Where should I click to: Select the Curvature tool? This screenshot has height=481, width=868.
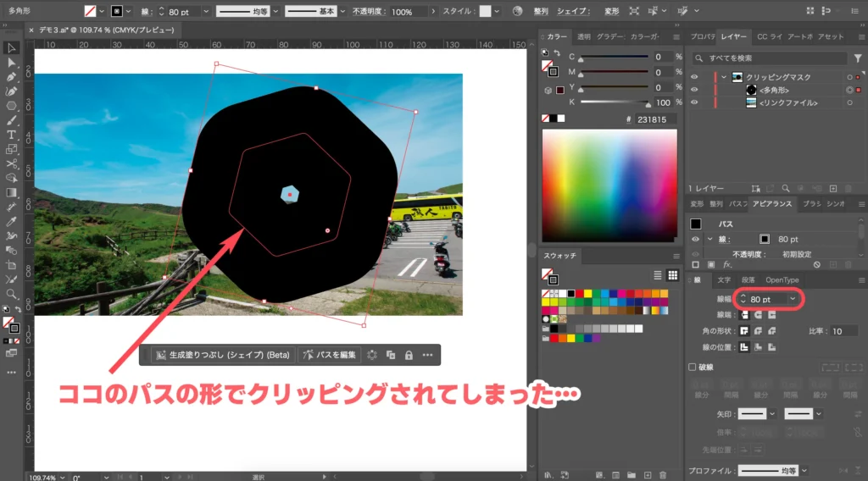pyautogui.click(x=11, y=91)
